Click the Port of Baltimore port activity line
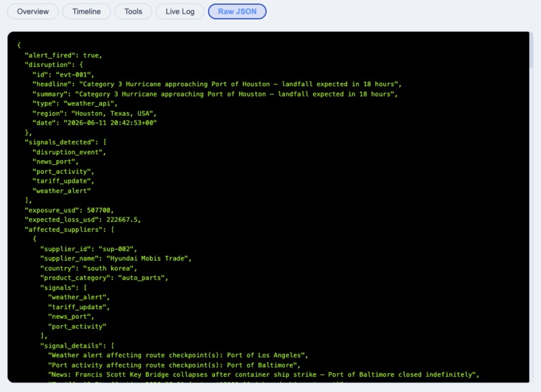541x392 pixels. point(174,365)
